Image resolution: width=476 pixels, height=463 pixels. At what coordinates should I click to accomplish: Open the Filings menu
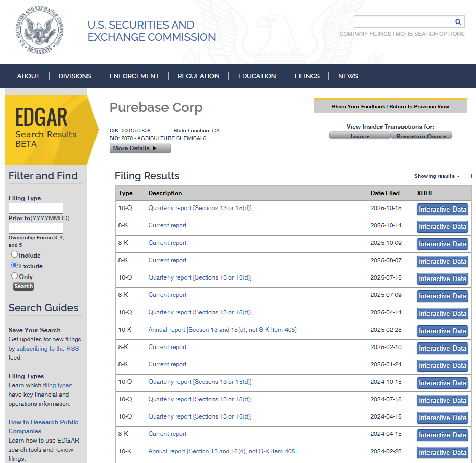coord(307,76)
